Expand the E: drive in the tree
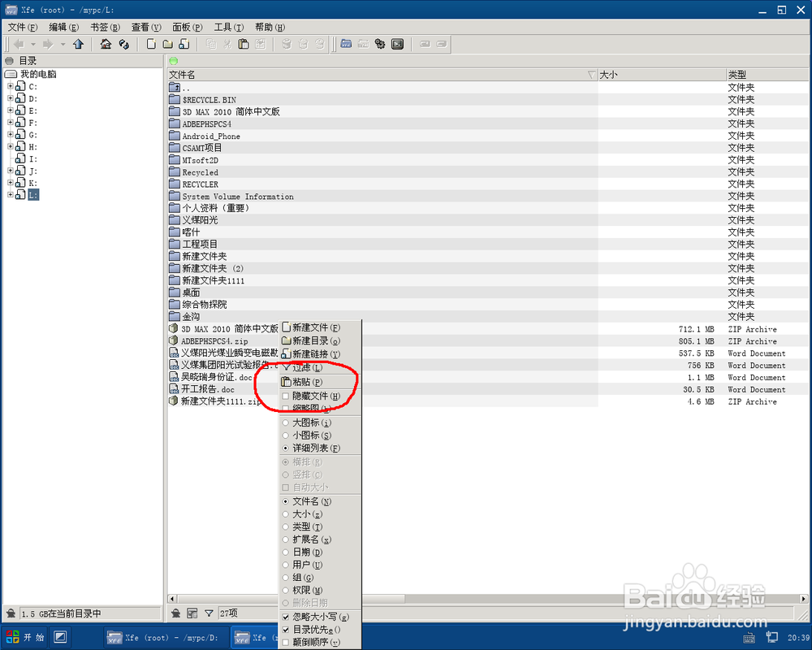This screenshot has width=812, height=650. pyautogui.click(x=11, y=110)
